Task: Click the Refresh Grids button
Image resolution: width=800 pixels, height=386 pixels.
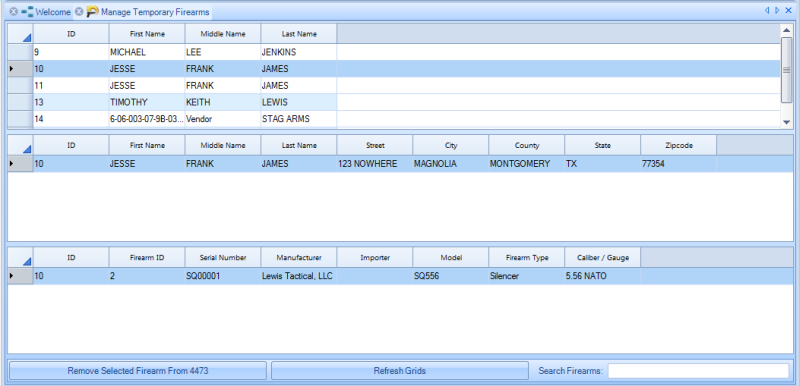Action: tap(399, 371)
